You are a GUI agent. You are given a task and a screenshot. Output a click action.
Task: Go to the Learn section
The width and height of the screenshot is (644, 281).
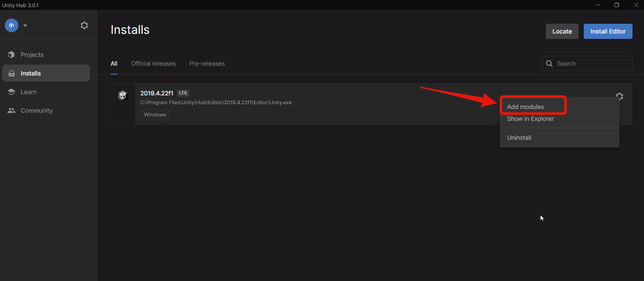pyautogui.click(x=46, y=92)
